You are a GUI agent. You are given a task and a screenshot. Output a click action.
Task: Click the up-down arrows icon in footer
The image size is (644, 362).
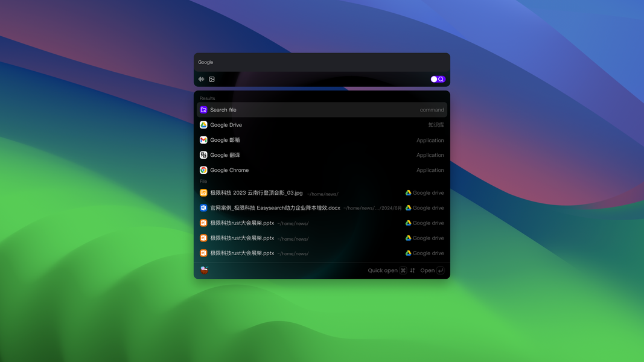coord(412,270)
